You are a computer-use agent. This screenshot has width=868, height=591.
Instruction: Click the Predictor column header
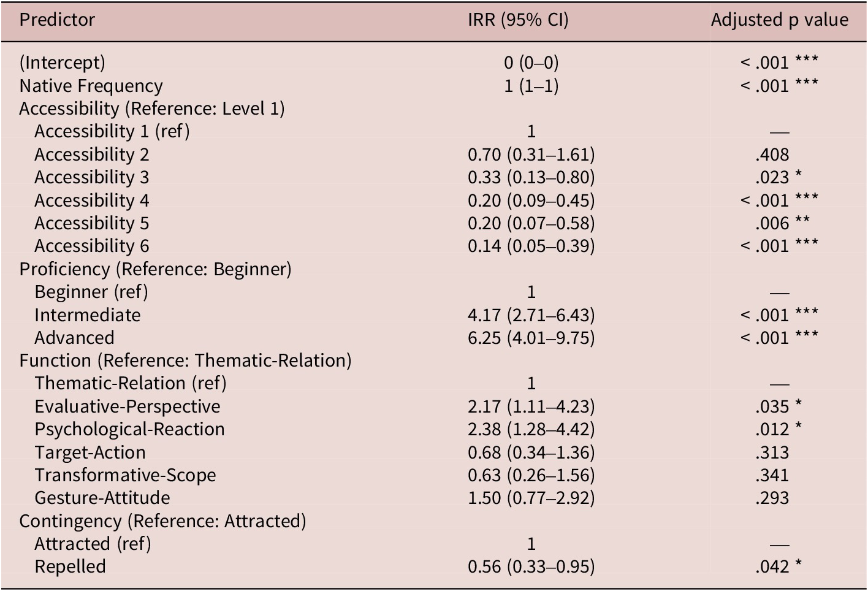tap(57, 20)
